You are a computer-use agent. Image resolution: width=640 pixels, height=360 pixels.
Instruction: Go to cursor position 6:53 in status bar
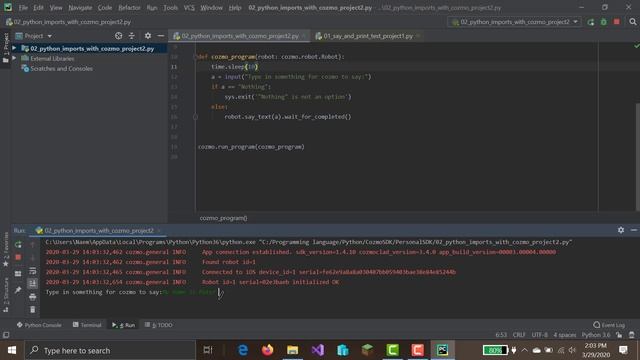click(x=501, y=335)
